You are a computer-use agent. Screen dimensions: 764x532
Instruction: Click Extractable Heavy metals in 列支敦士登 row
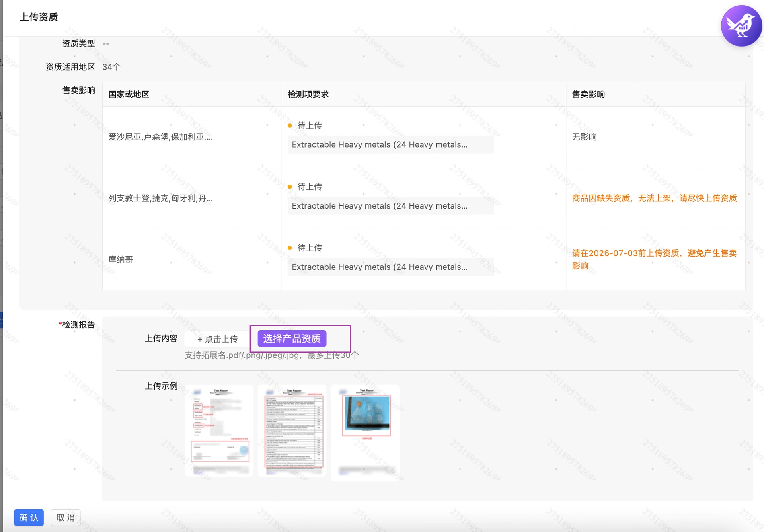tap(390, 206)
